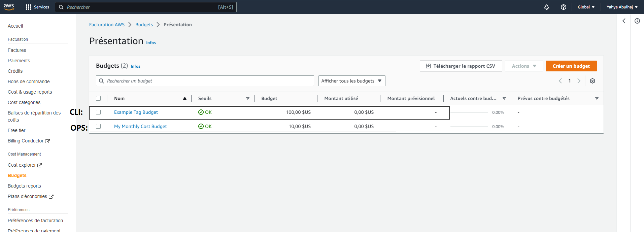This screenshot has height=232, width=644.
Task: Follow Facturation AWS breadcrumb
Action: pyautogui.click(x=107, y=25)
